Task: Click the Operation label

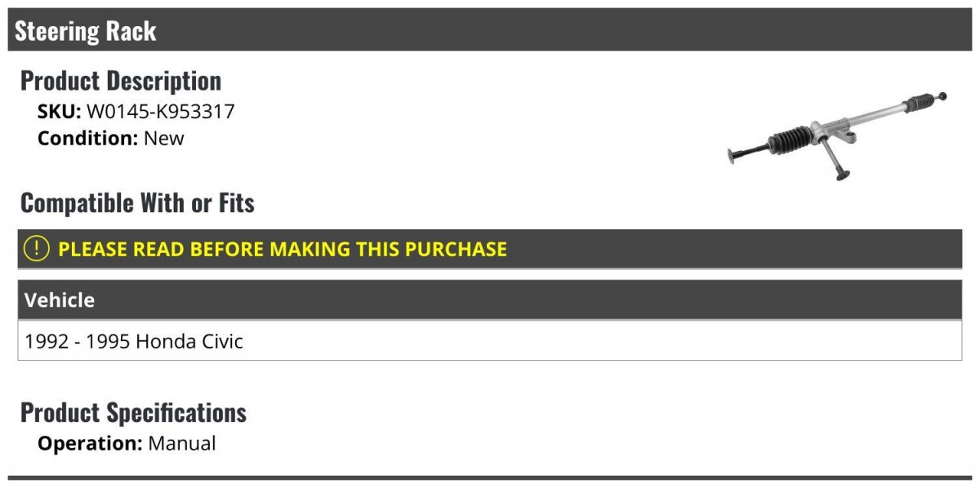Action: coord(91,444)
